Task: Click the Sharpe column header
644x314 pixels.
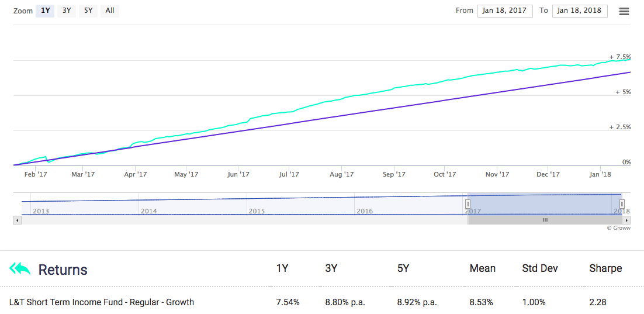Action: tap(605, 268)
